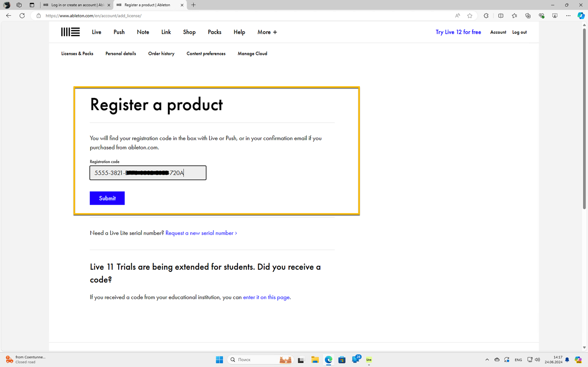The width and height of the screenshot is (588, 367).
Task: Open the Live navigation menu item
Action: point(96,32)
